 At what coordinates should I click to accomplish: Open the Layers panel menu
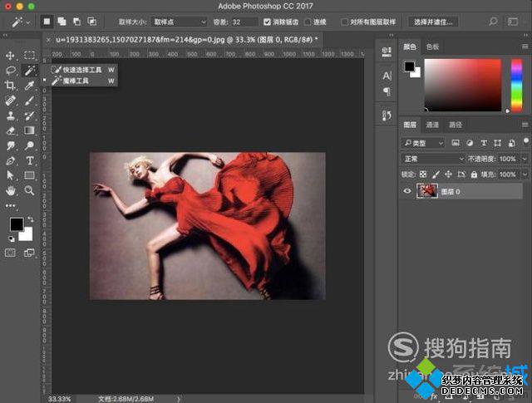[x=525, y=125]
